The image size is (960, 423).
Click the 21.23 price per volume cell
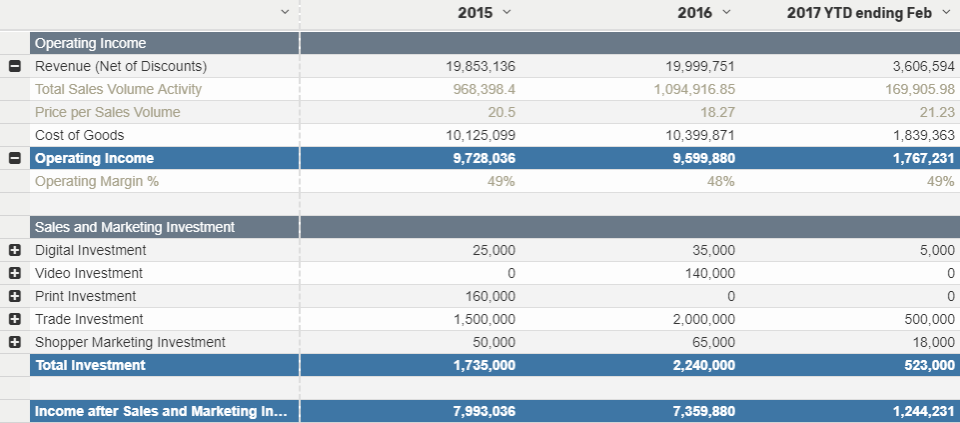(x=939, y=112)
